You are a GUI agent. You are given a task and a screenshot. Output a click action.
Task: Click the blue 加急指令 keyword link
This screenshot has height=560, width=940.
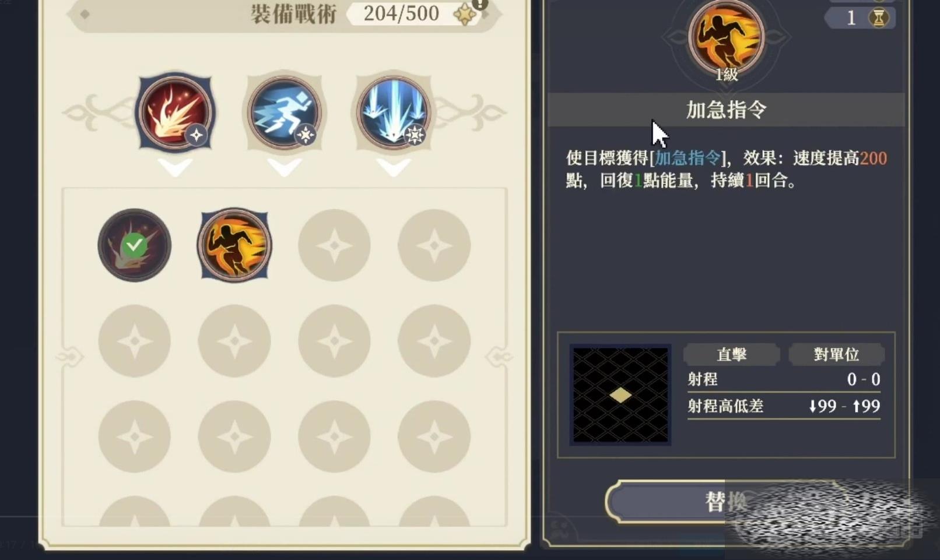688,158
